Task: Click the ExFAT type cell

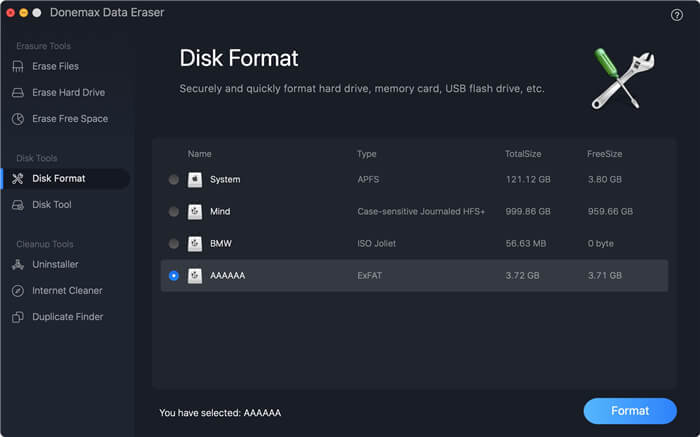Action: (370, 276)
